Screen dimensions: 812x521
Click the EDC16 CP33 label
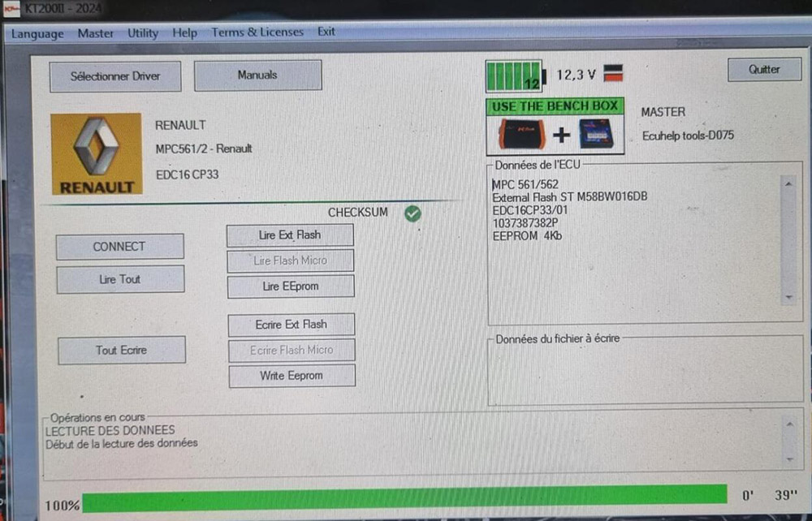tap(188, 174)
